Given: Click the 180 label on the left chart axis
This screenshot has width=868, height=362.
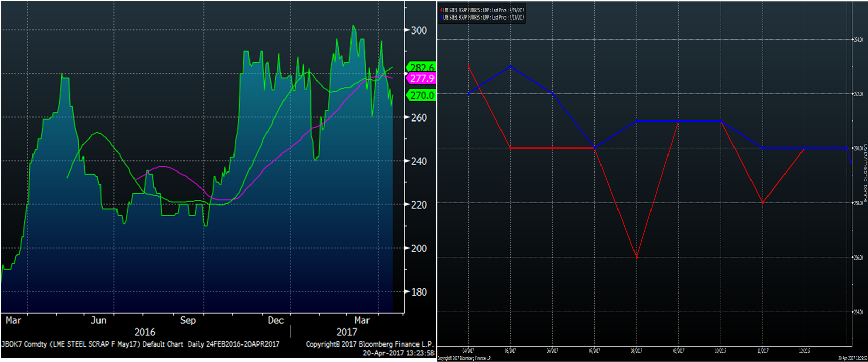Looking at the screenshot, I should [x=419, y=292].
